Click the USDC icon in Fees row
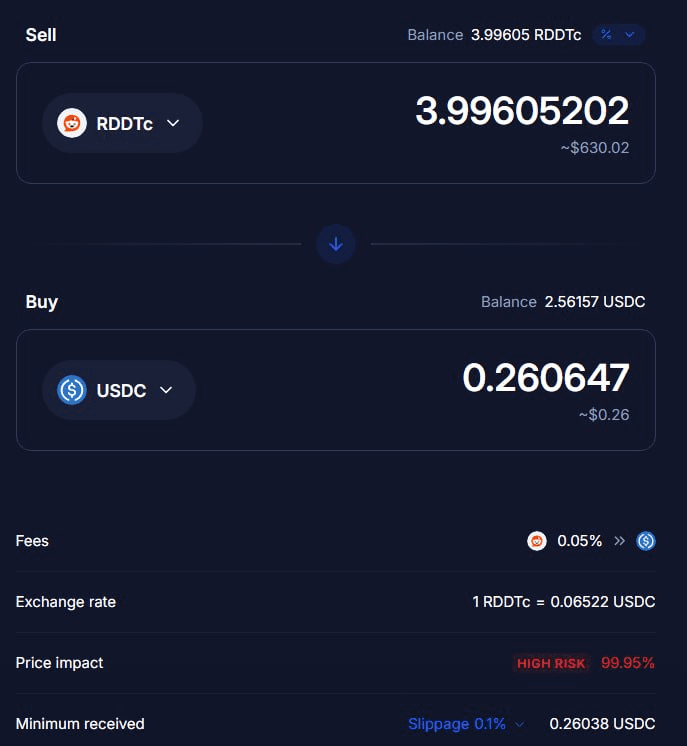 [646, 541]
